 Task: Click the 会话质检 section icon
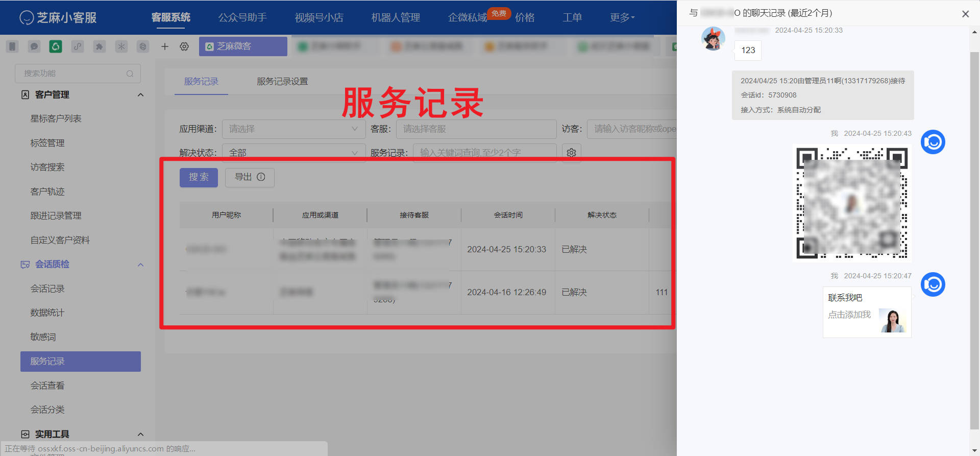click(x=25, y=265)
